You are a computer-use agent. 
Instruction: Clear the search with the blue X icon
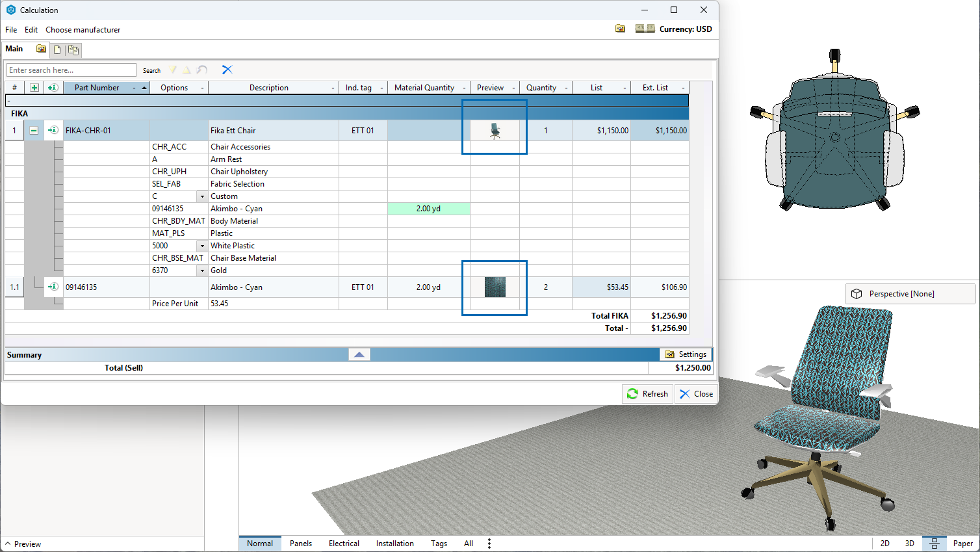pos(227,70)
